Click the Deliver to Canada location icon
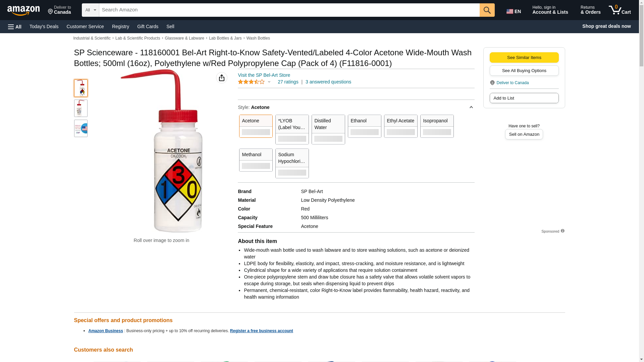The width and height of the screenshot is (644, 362). tap(492, 83)
